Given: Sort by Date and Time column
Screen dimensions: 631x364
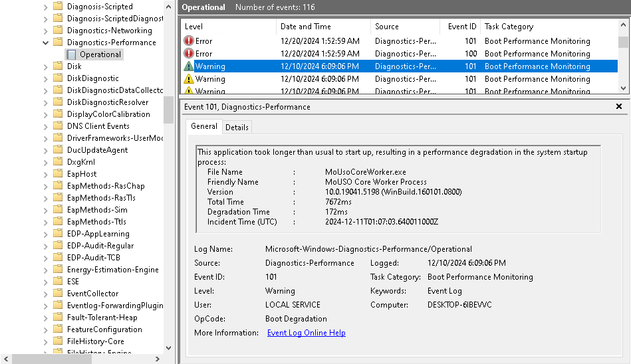Looking at the screenshot, I should pyautogui.click(x=323, y=27).
